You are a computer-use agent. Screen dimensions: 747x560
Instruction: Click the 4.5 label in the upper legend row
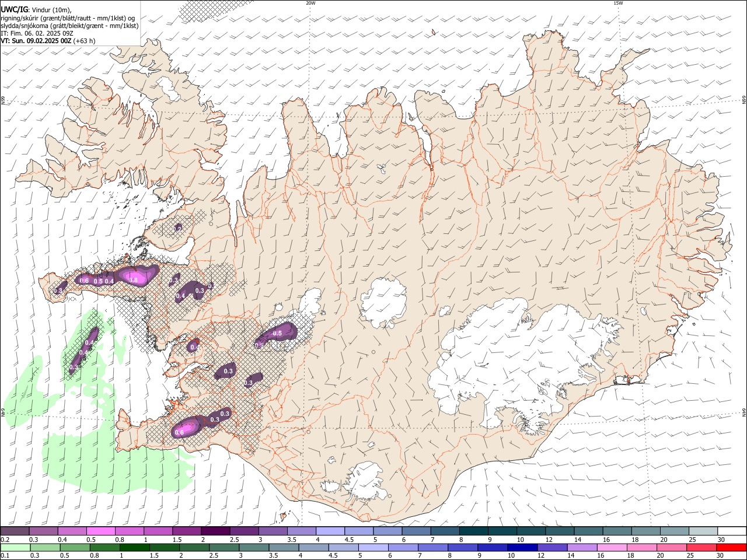[x=349, y=540]
